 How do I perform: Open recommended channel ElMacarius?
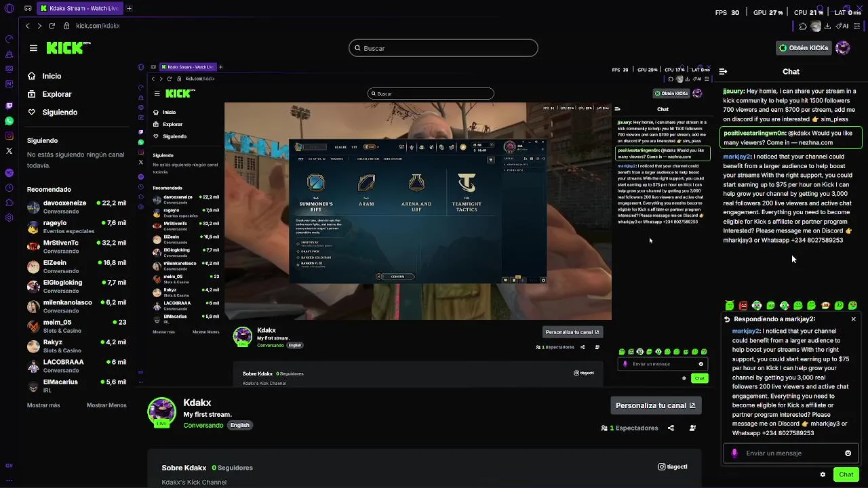coord(77,386)
